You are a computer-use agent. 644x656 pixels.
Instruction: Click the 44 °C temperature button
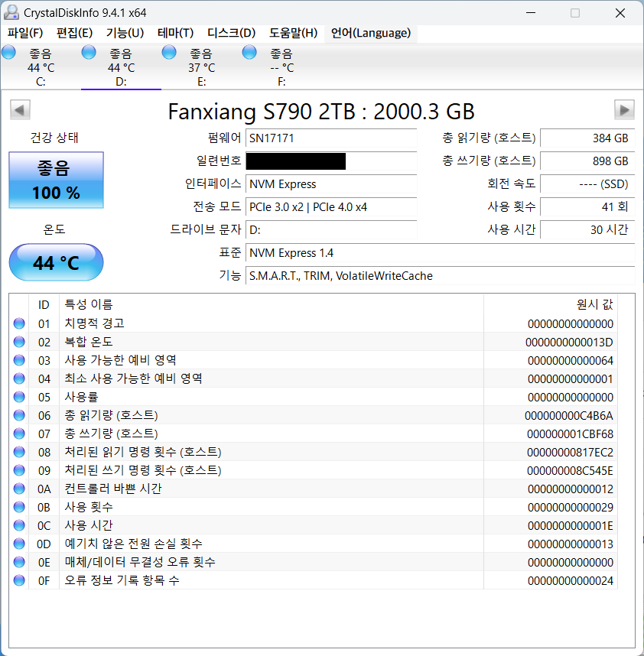pyautogui.click(x=56, y=262)
